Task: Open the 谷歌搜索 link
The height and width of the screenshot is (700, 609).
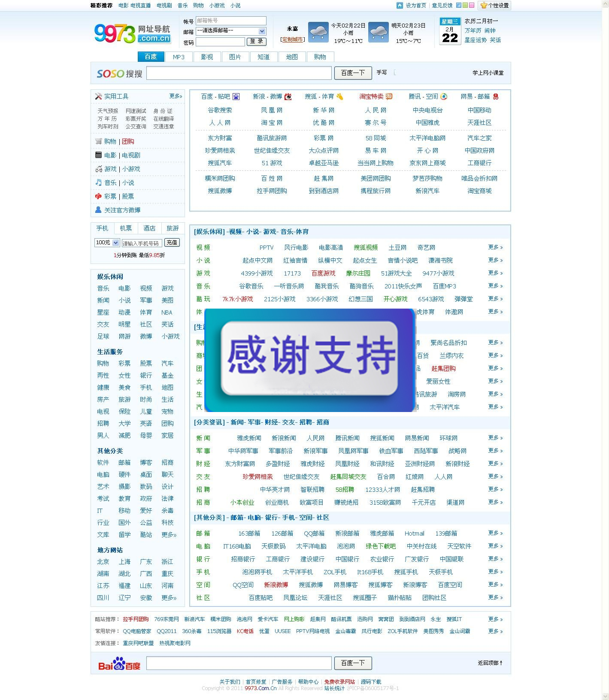Action: (220, 110)
